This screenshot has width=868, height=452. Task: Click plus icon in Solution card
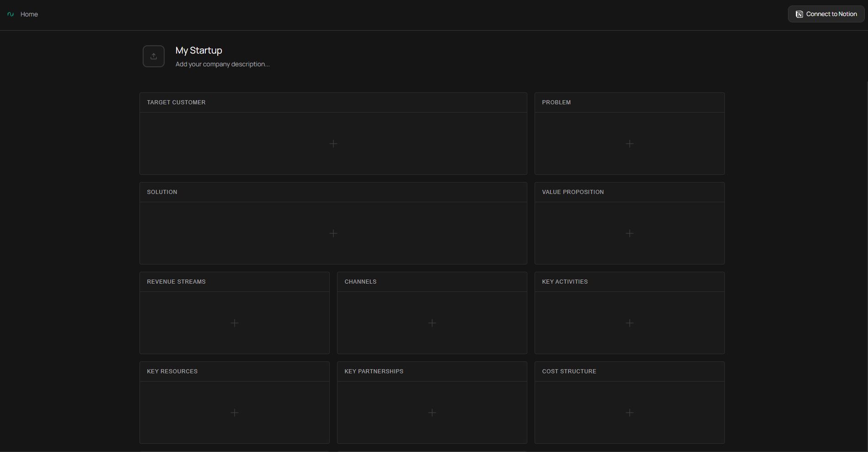(333, 233)
